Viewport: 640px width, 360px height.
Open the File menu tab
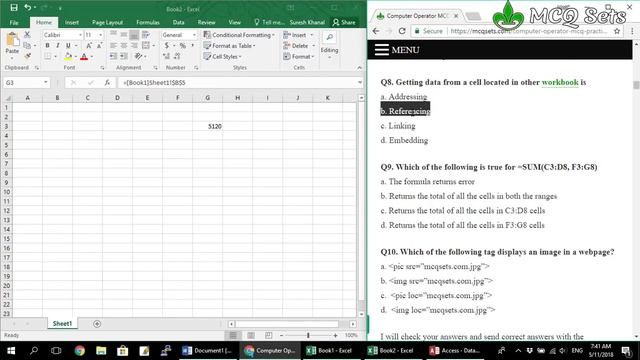pos(14,22)
